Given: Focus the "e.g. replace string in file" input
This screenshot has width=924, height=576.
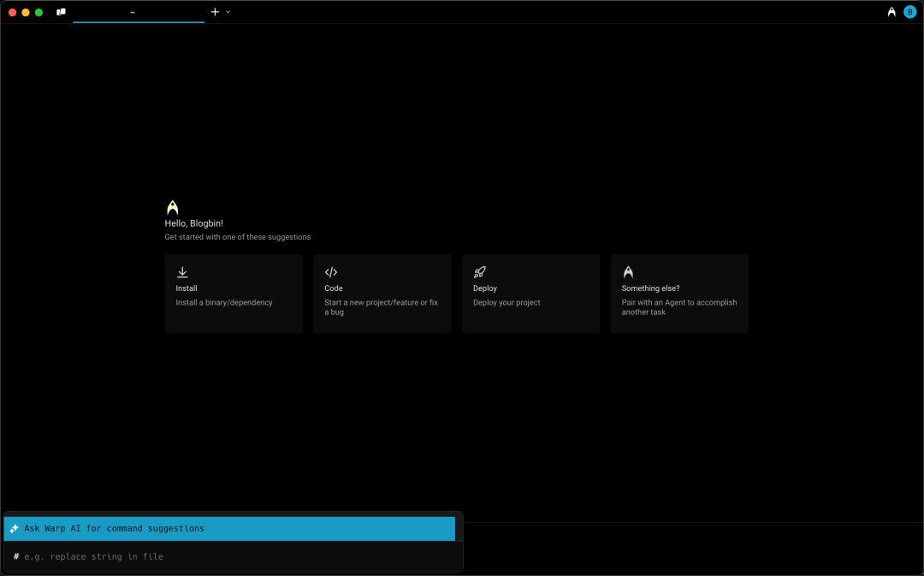Looking at the screenshot, I should (233, 556).
